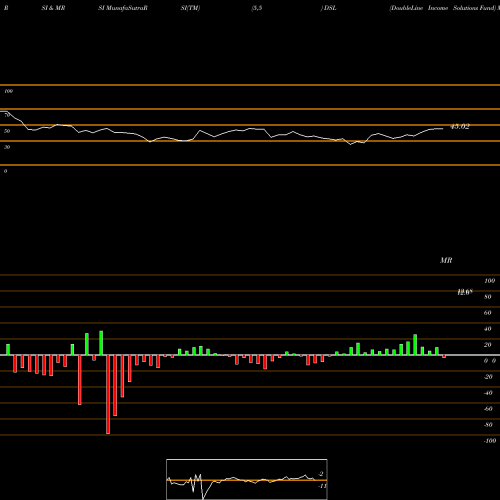Click the MR label above the histogram
Screen dimensions: 500x500
(446, 260)
